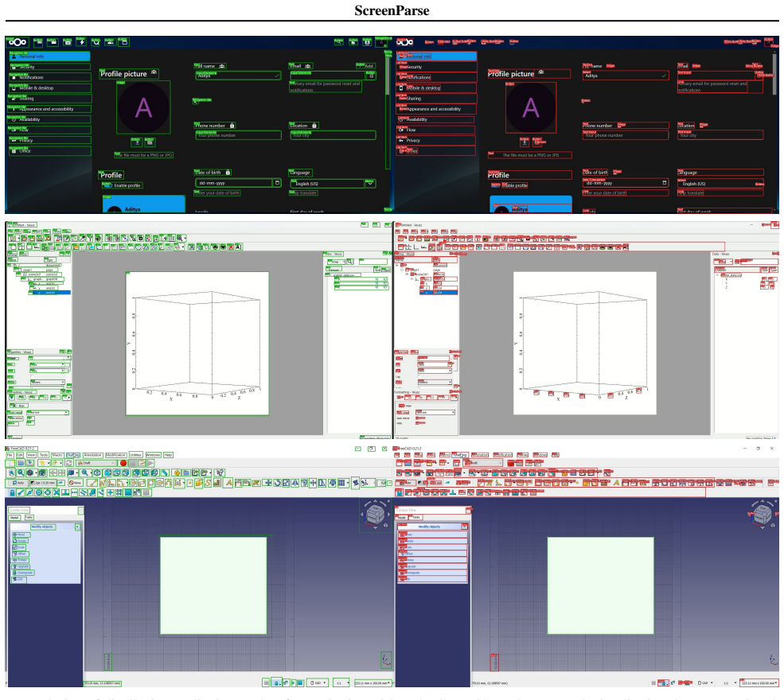Screen dimensions: 784x700
Task: Click Help translate link in green-boxed Nextcloud
Action: (x=304, y=192)
